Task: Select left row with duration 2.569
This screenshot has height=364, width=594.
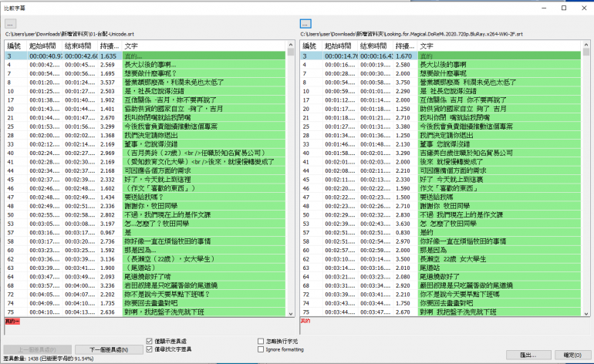Action: point(145,65)
